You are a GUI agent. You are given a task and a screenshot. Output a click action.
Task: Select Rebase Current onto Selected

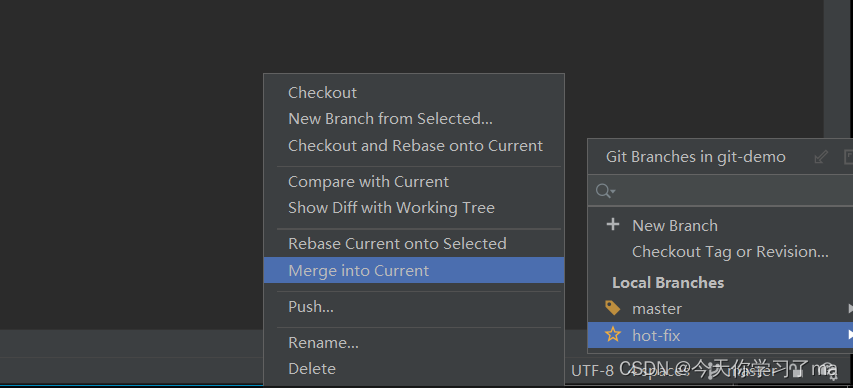coord(413,243)
